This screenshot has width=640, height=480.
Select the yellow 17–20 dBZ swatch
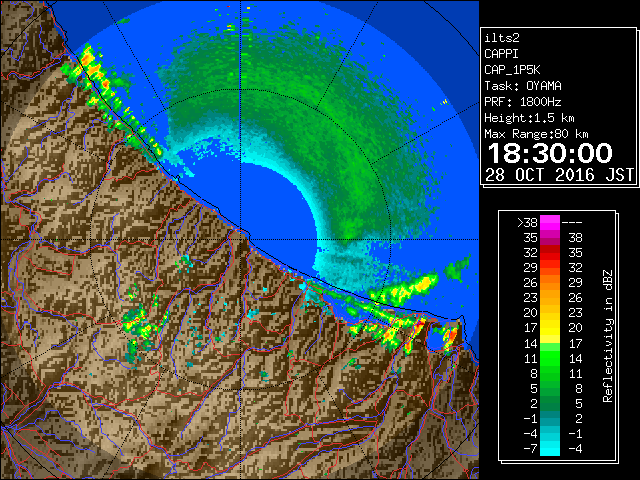(x=550, y=328)
